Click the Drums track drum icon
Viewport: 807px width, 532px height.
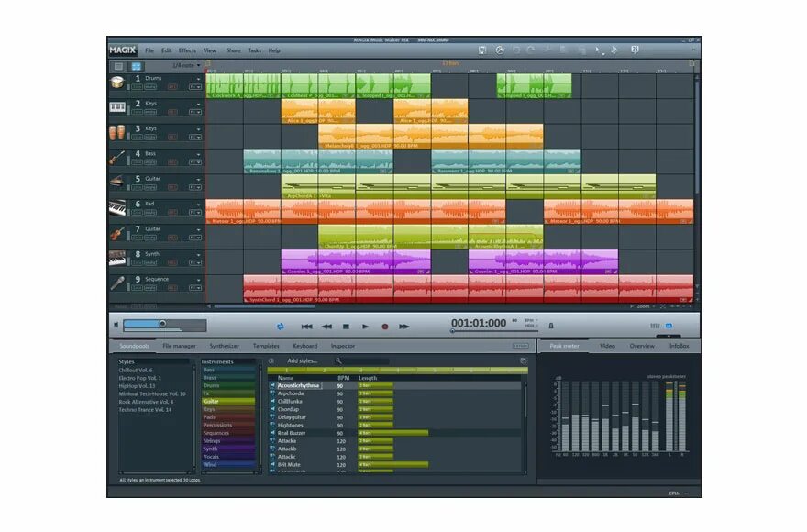coord(117,83)
